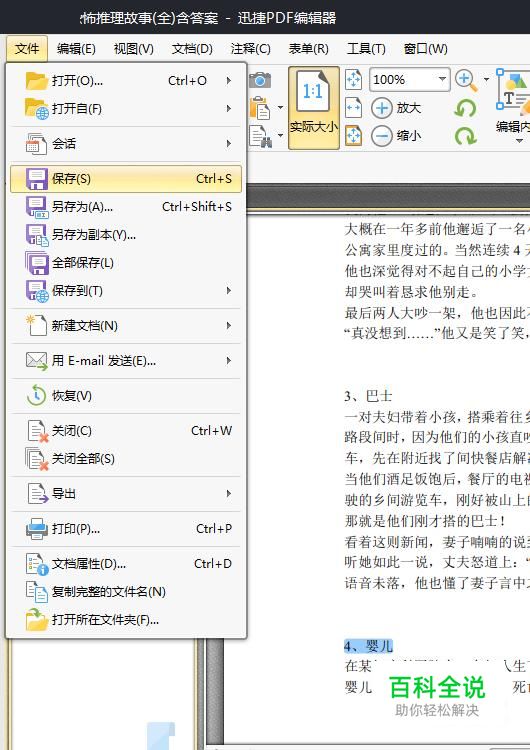Expand the 新建文档(N) submenu arrow

click(229, 326)
